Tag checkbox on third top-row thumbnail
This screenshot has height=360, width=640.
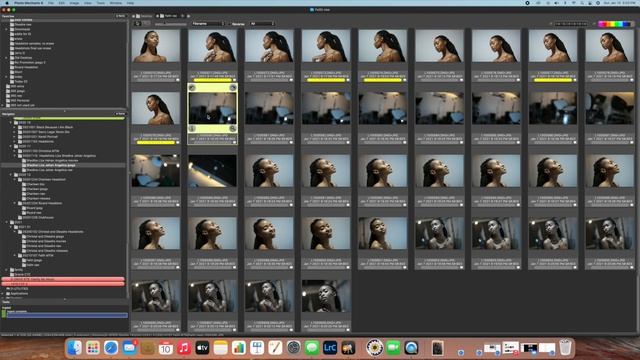(x=291, y=80)
